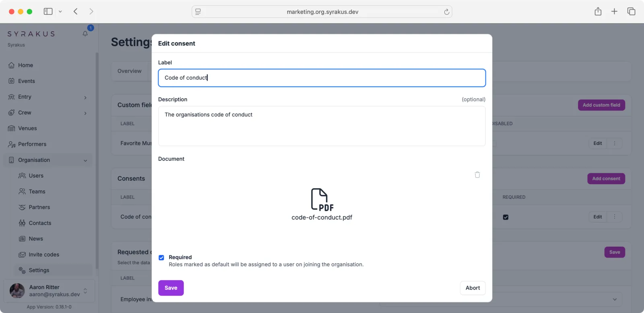
Task: Go back to the previous page
Action: 76,12
